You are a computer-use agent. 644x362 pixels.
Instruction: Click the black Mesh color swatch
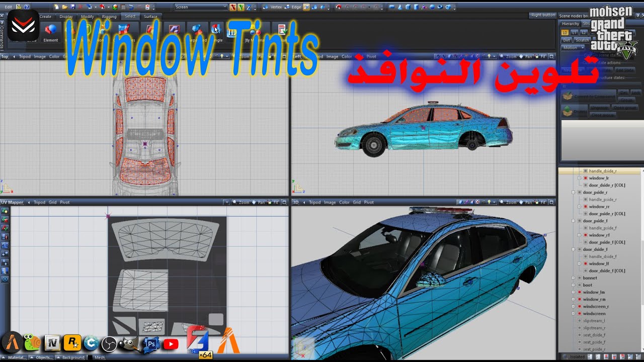pyautogui.click(x=90, y=357)
